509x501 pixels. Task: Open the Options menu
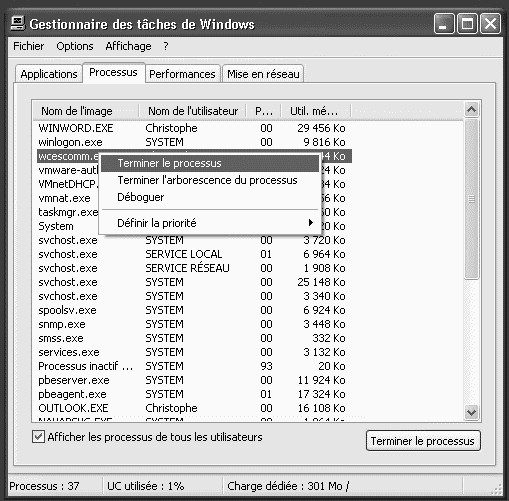(x=75, y=46)
